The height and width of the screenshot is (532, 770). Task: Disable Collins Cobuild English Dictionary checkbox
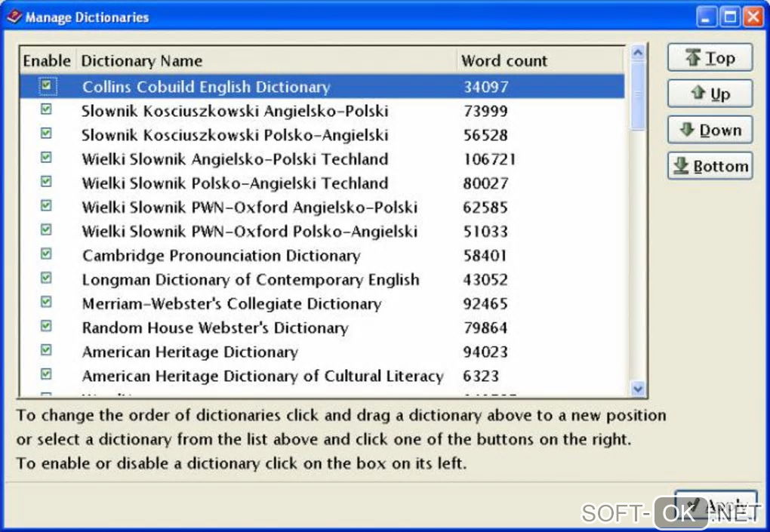pyautogui.click(x=46, y=85)
